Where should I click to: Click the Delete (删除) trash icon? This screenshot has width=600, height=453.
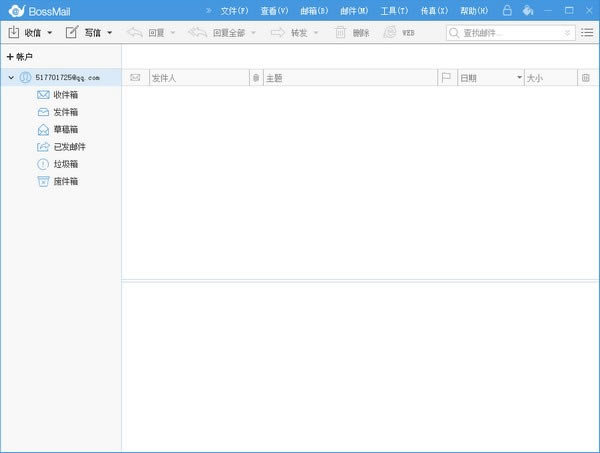click(340, 33)
